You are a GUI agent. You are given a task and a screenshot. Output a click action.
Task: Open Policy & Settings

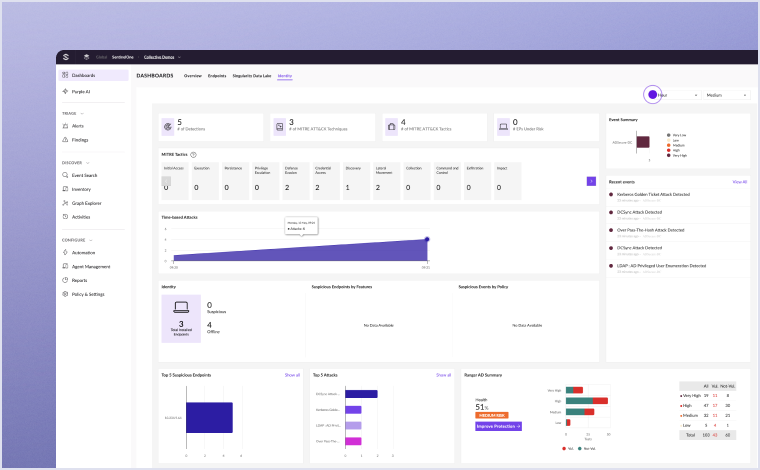pyautogui.click(x=88, y=294)
